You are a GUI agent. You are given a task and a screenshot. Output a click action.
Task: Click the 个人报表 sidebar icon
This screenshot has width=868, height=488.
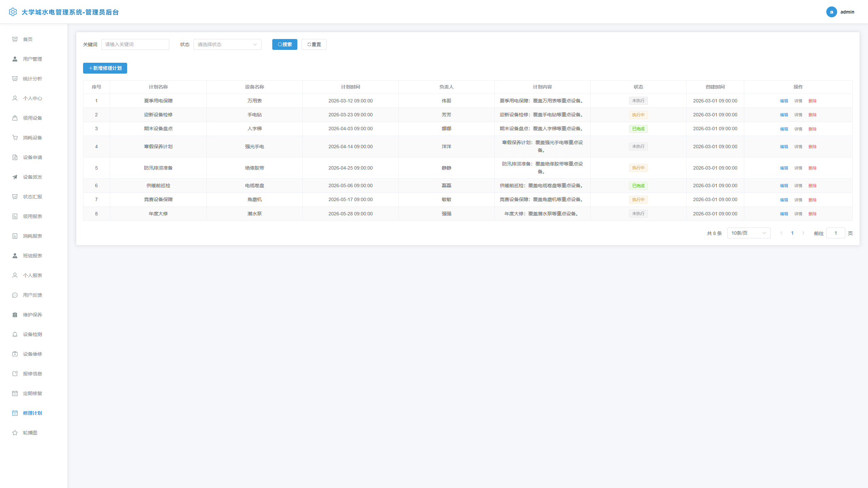(x=15, y=275)
